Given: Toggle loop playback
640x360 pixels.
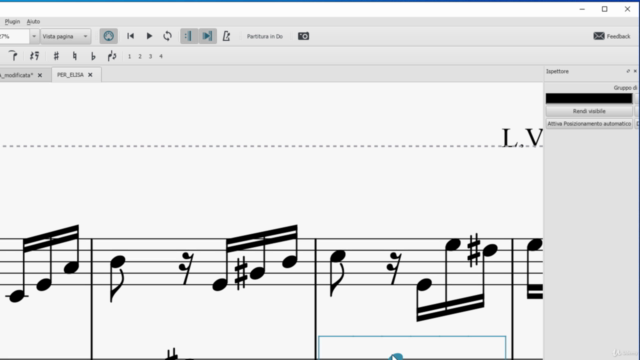Looking at the screenshot, I should coord(167,36).
